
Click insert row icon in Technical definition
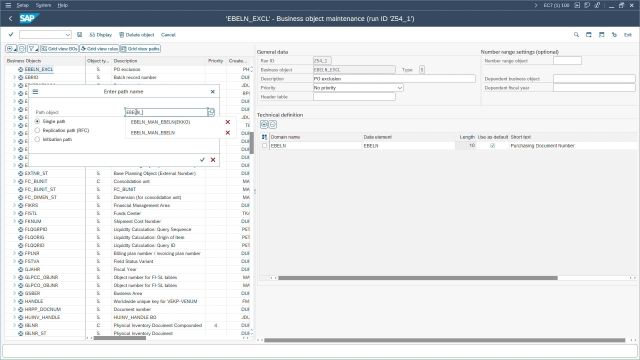click(x=264, y=124)
